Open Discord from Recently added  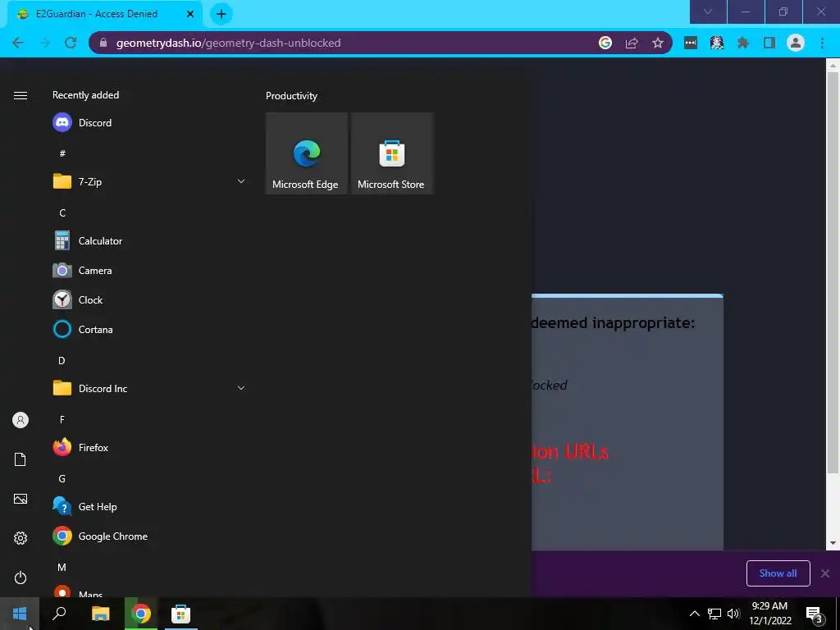pyautogui.click(x=148, y=123)
